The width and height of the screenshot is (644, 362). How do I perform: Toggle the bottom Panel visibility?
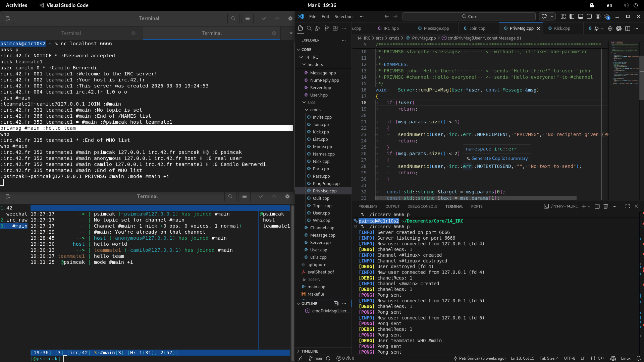[581, 16]
